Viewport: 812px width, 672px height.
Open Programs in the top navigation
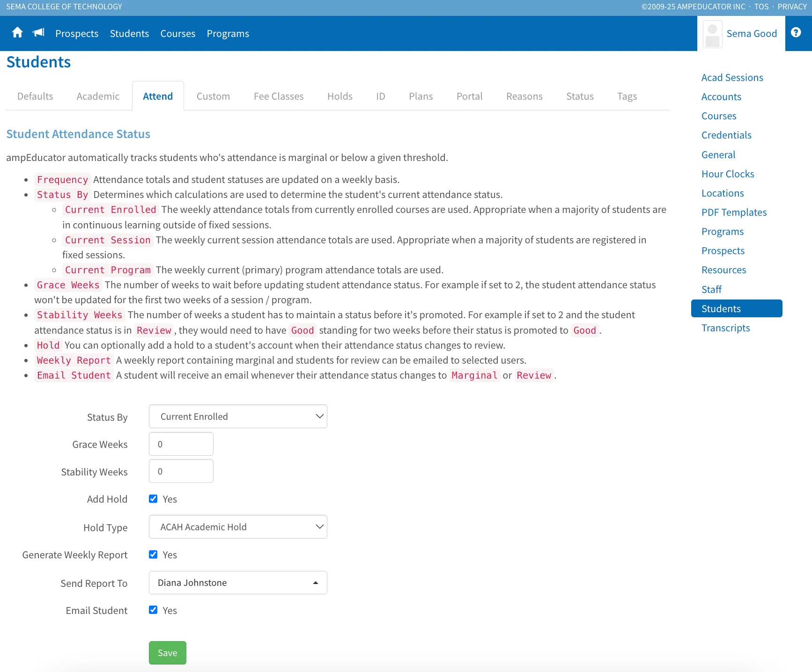[x=228, y=34]
